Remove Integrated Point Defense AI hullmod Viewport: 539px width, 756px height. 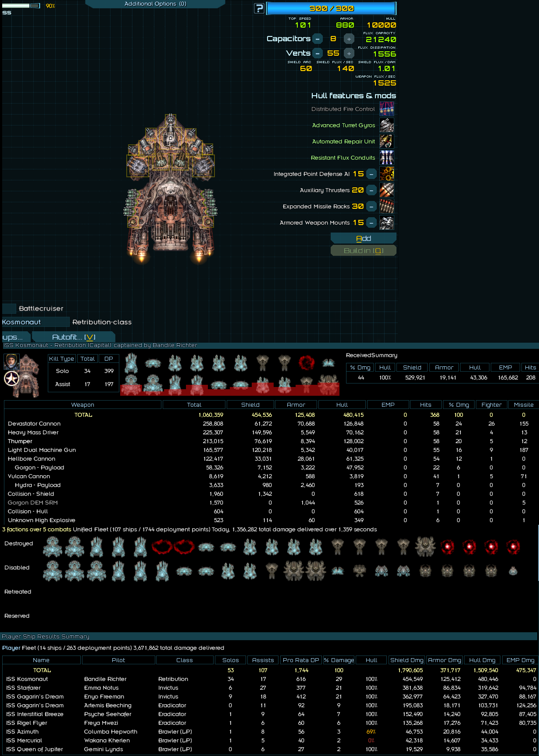click(371, 174)
